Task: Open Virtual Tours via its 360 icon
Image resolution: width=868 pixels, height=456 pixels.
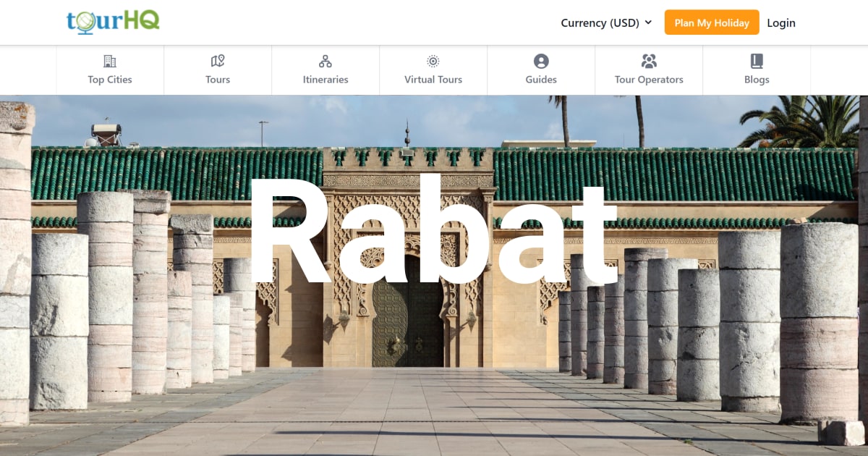Action: pos(433,61)
